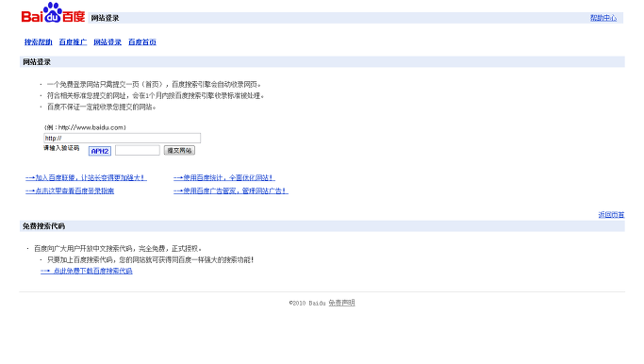Open the 点此免费下载百度搜索代码 link
644x364 pixels.
pos(86,272)
